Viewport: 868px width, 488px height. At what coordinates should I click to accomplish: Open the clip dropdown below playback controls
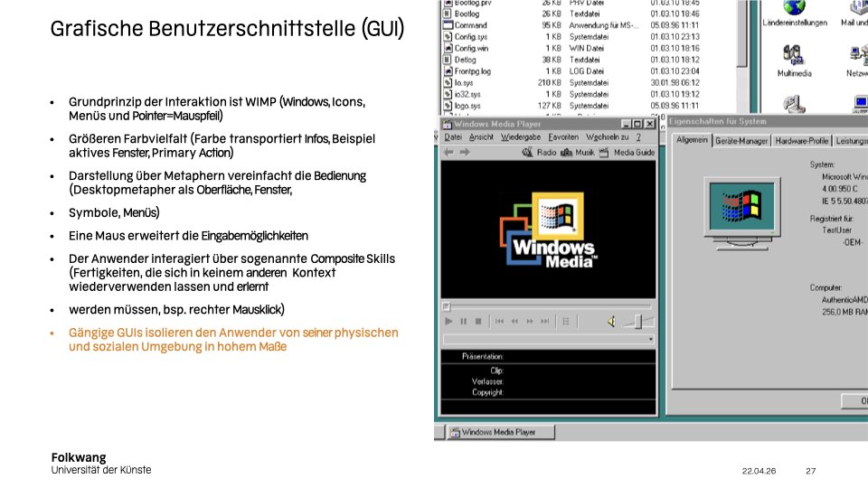(650, 339)
